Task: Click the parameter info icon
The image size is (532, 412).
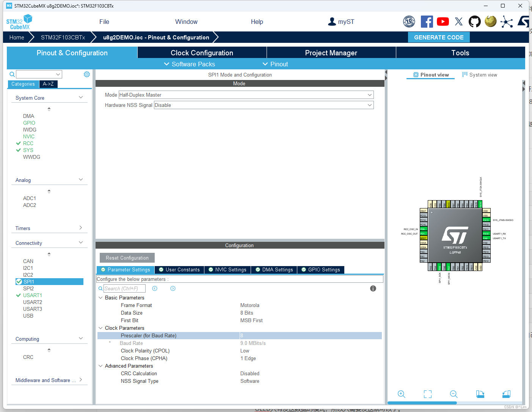Action: tap(373, 288)
